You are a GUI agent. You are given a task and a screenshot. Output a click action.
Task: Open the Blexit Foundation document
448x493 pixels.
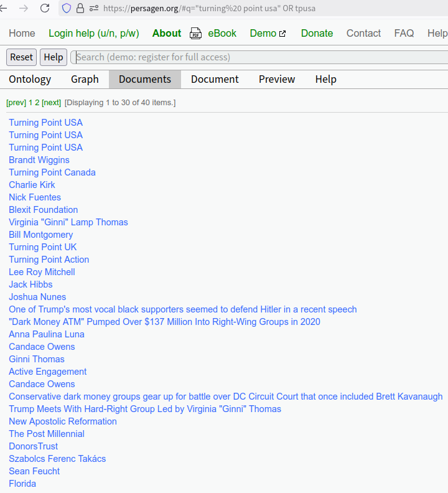click(44, 210)
